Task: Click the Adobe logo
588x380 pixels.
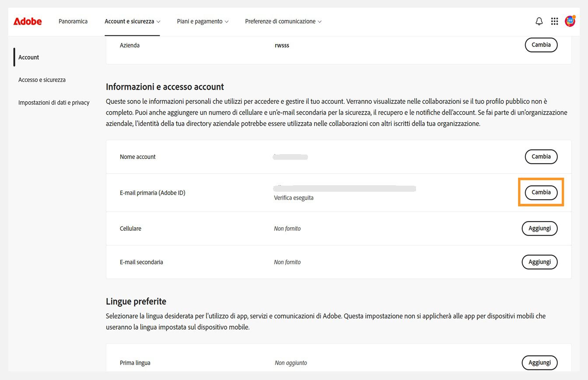Action: (28, 21)
